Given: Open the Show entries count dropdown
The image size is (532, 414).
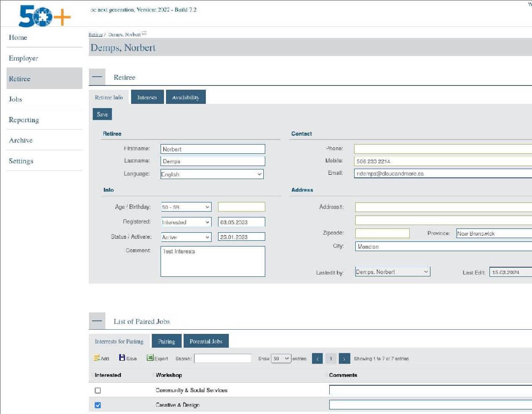Looking at the screenshot, I should (x=281, y=358).
